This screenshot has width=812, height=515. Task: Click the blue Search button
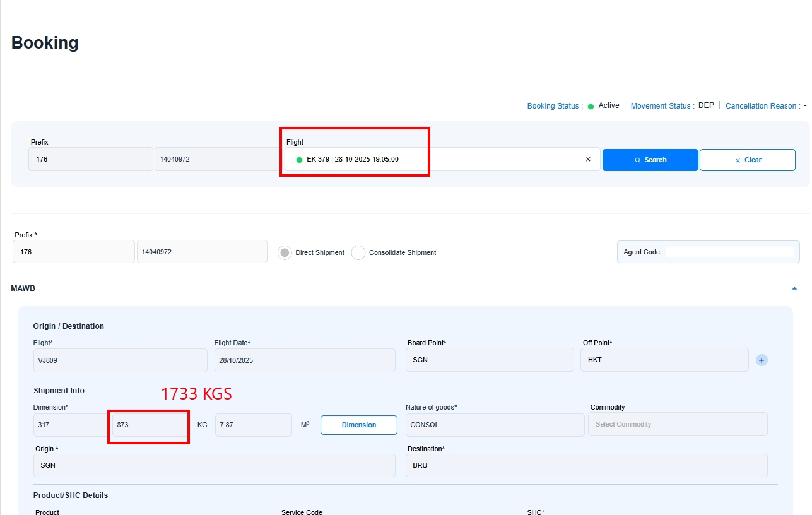pos(650,160)
